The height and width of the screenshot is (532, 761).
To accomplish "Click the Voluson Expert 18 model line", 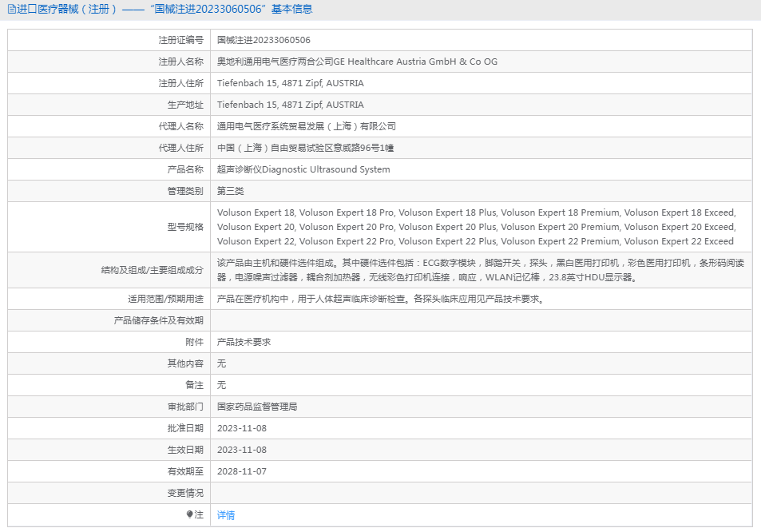I will pos(477,212).
